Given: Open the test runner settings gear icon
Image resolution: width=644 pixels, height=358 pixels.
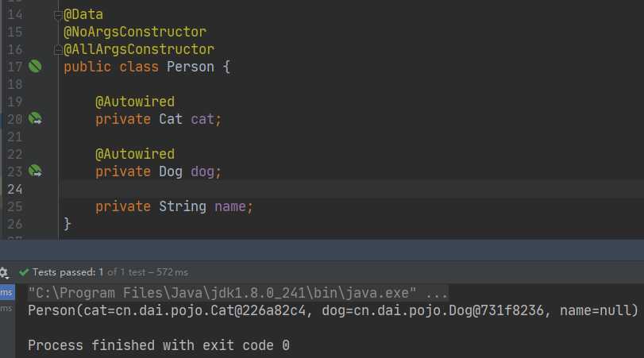Looking at the screenshot, I should click(x=4, y=271).
